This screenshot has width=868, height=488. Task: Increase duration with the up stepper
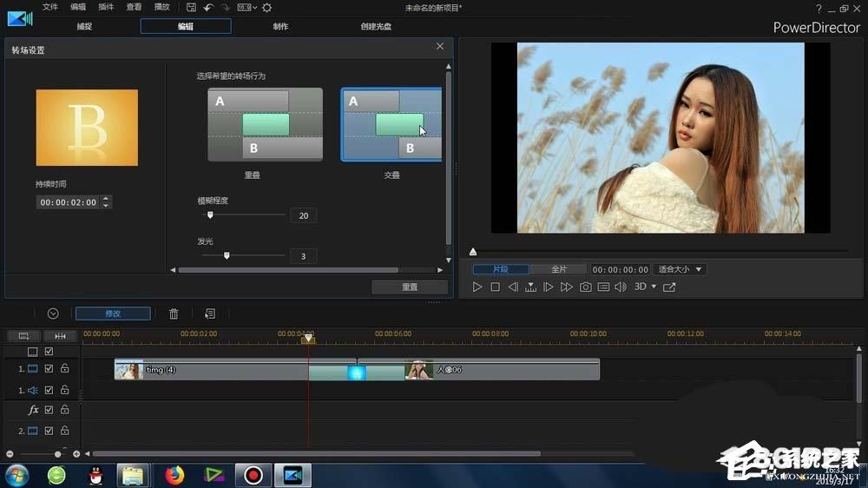pos(106,198)
